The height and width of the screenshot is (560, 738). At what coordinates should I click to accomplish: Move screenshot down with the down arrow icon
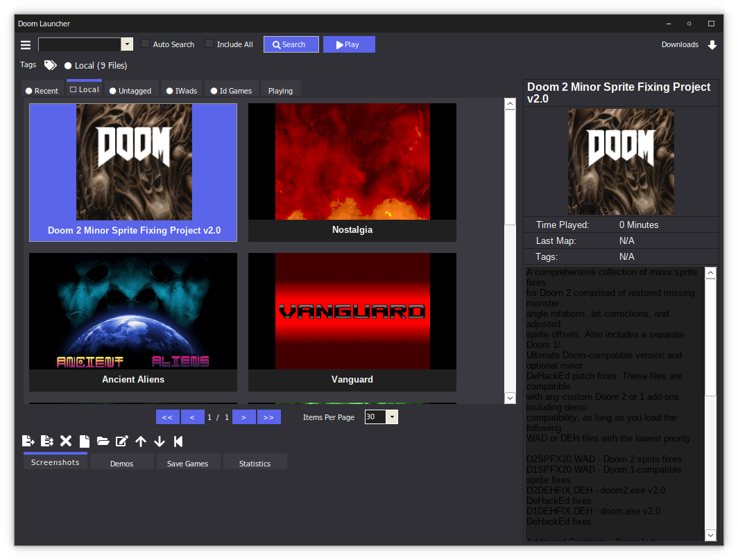click(160, 441)
